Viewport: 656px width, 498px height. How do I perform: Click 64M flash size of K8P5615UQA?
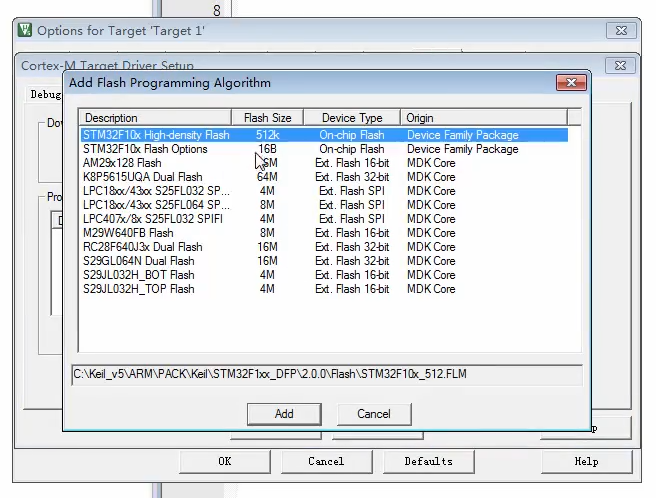[267, 177]
